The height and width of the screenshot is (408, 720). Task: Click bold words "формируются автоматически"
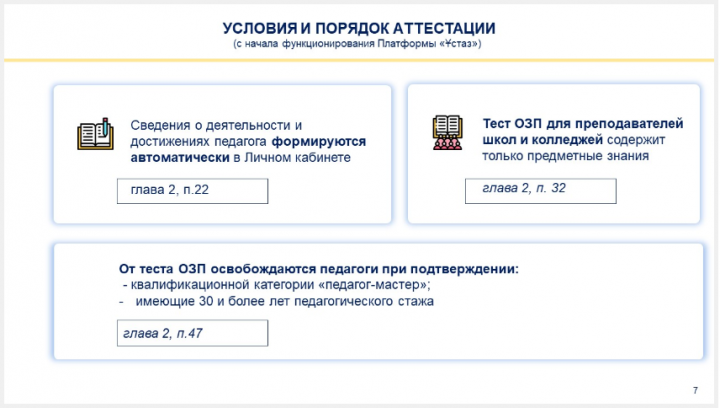[x=248, y=149]
